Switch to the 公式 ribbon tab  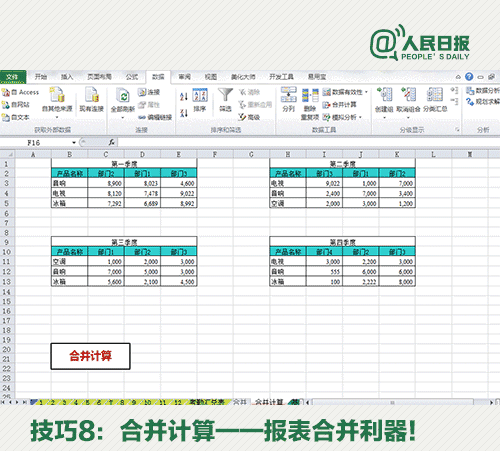click(132, 77)
